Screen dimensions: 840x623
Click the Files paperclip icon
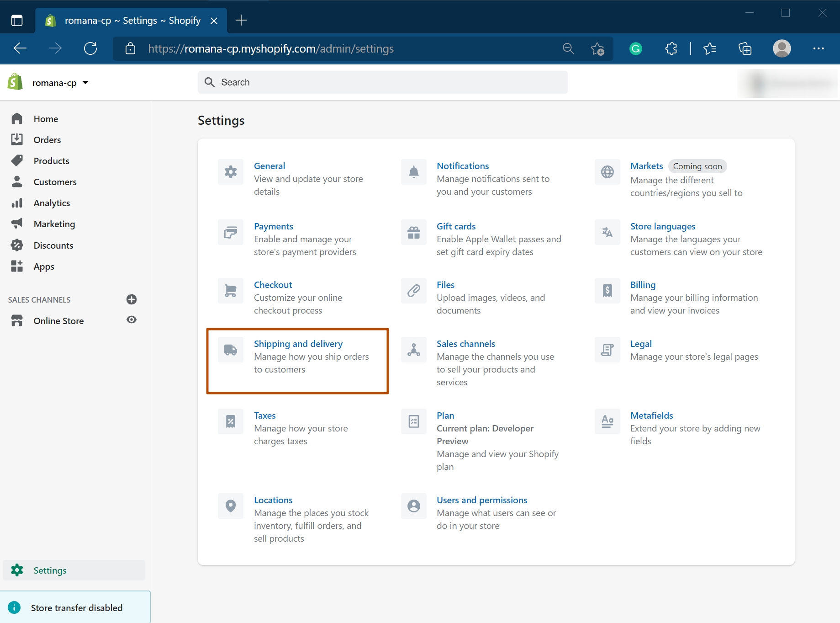414,291
